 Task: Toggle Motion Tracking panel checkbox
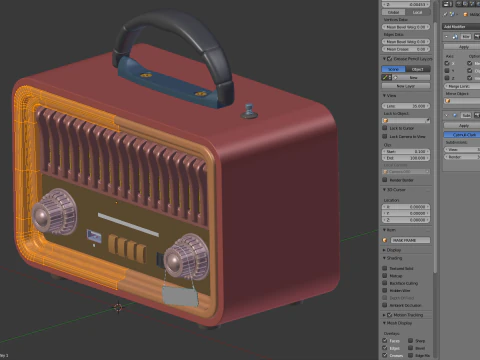click(389, 315)
